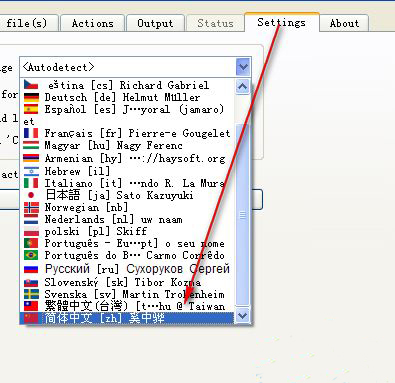Click the Japanese flag icon
The image size is (395, 383).
[31, 195]
